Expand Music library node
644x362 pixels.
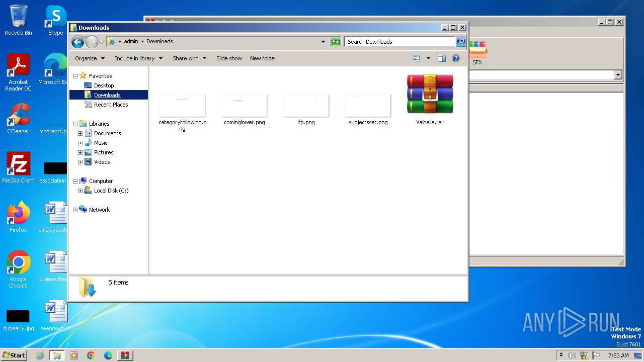(80, 143)
